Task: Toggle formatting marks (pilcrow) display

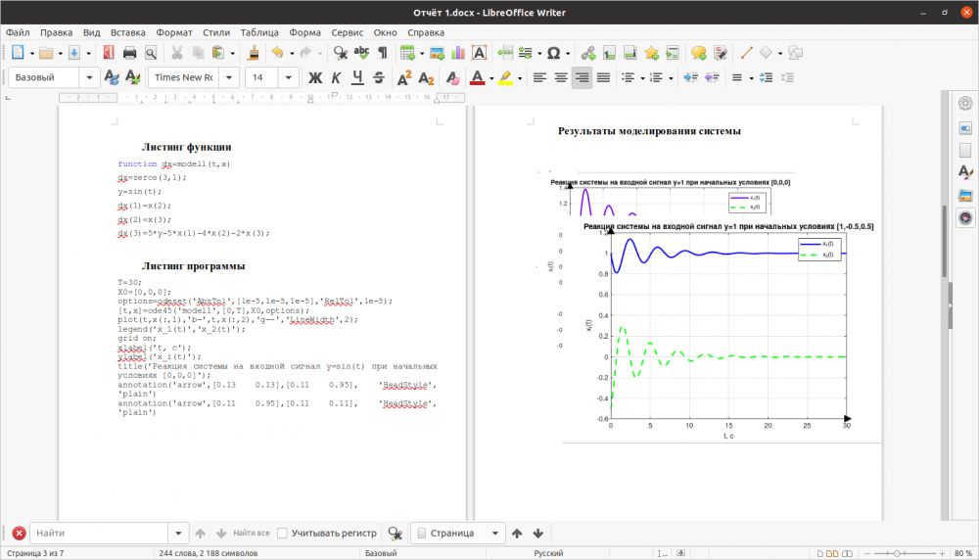Action: coord(383,53)
